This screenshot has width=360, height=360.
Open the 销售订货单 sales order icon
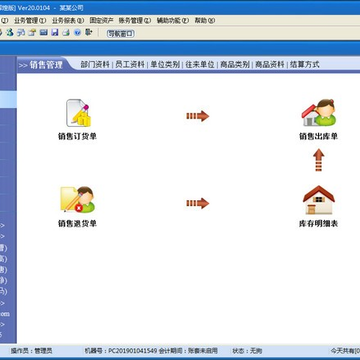pos(78,113)
